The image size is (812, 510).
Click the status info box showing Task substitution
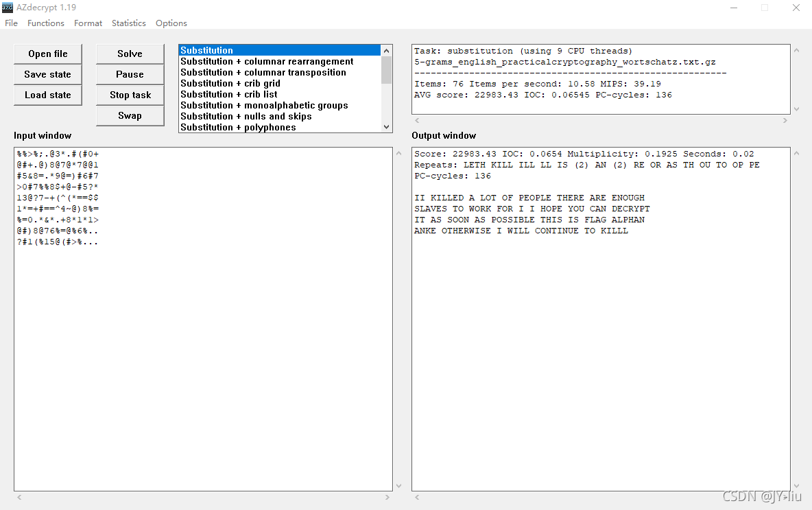(x=601, y=79)
